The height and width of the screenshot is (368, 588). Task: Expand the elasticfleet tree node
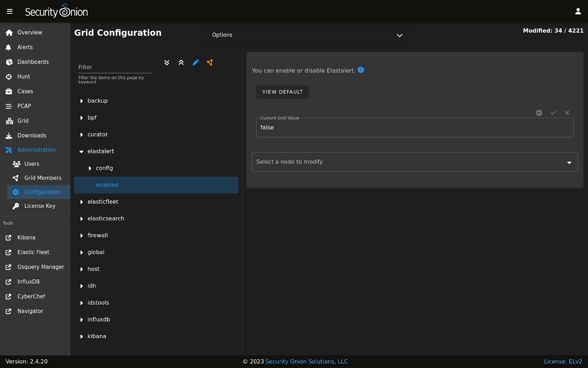pyautogui.click(x=82, y=202)
